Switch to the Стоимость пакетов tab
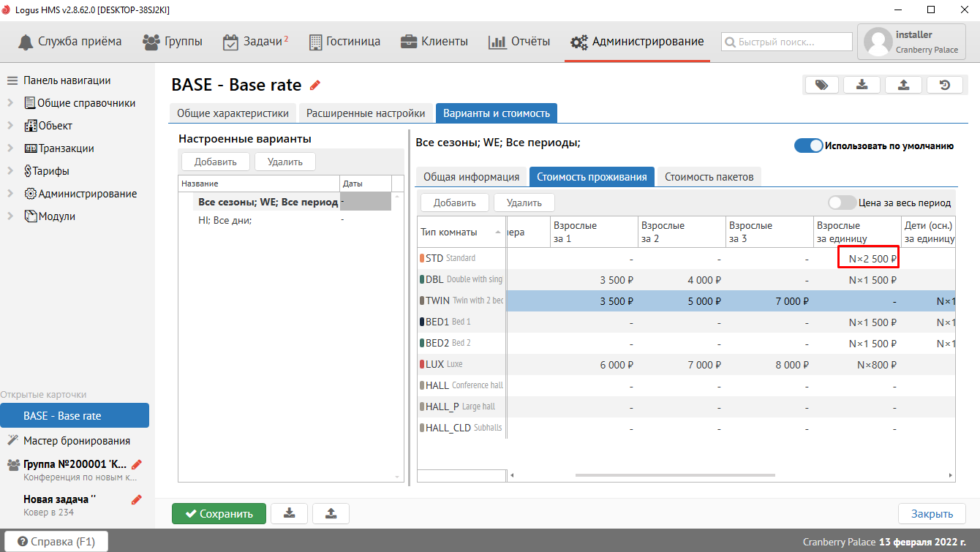This screenshot has width=980, height=552. point(709,176)
